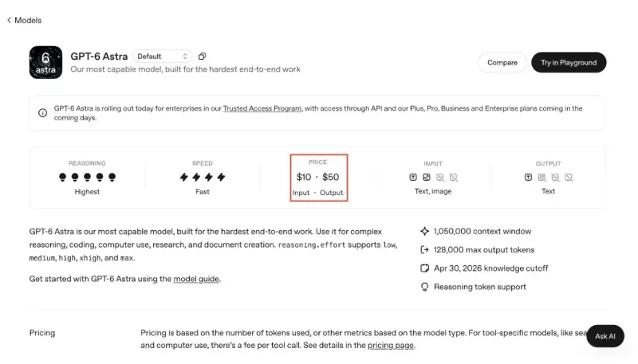Image resolution: width=638 pixels, height=364 pixels.
Task: Click the max output tokens arrow icon
Action: (424, 250)
